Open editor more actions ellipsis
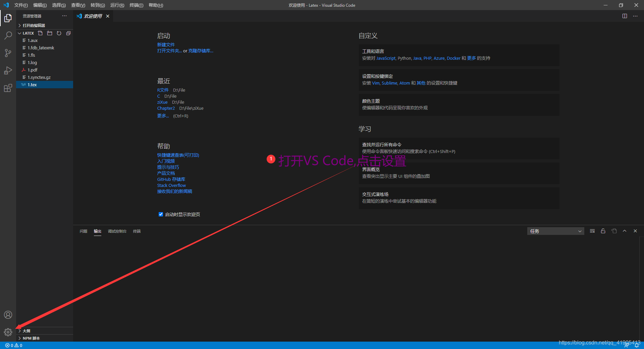Image resolution: width=644 pixels, height=349 pixels. tap(635, 16)
